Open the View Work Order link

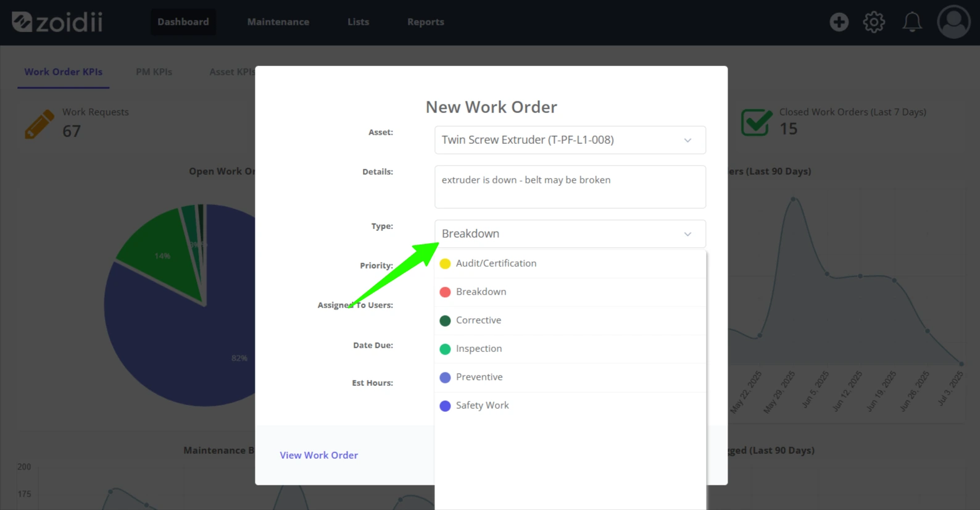click(318, 455)
